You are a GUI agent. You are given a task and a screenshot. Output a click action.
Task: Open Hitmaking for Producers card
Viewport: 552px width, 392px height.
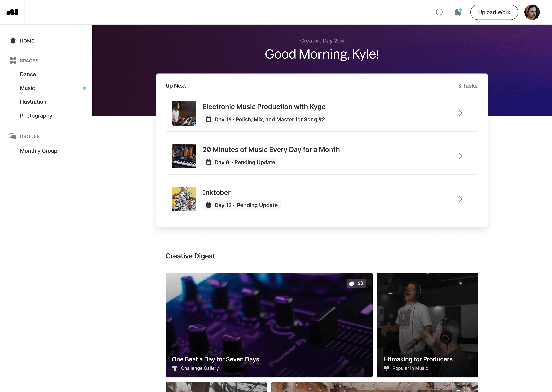(x=427, y=325)
